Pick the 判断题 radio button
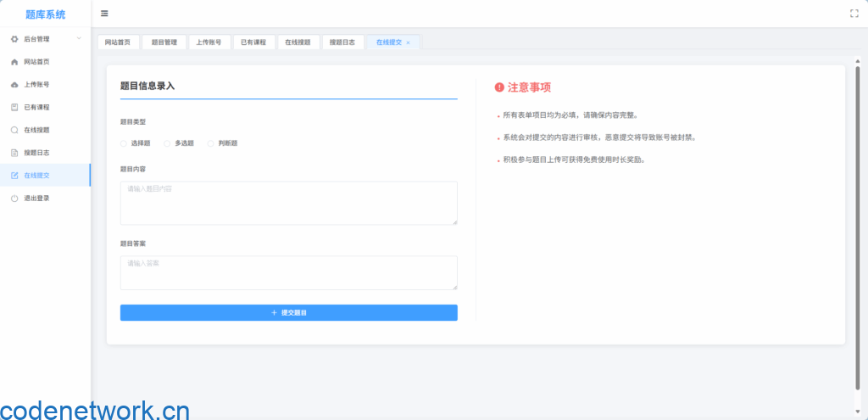868x420 pixels. pos(211,143)
